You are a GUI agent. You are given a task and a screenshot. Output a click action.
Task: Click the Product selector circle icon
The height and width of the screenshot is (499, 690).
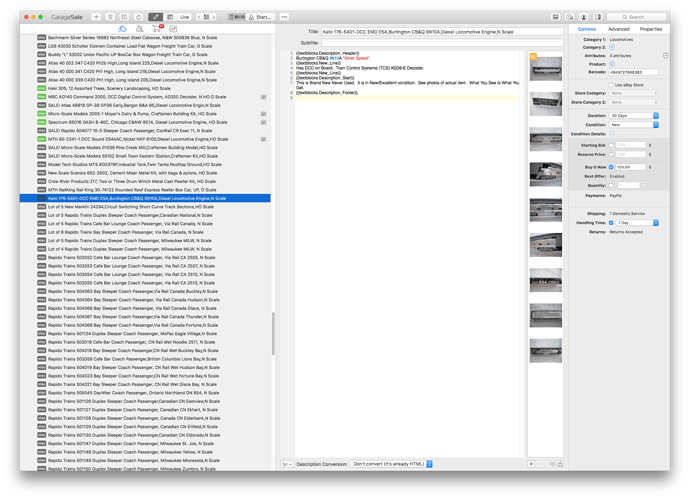612,64
